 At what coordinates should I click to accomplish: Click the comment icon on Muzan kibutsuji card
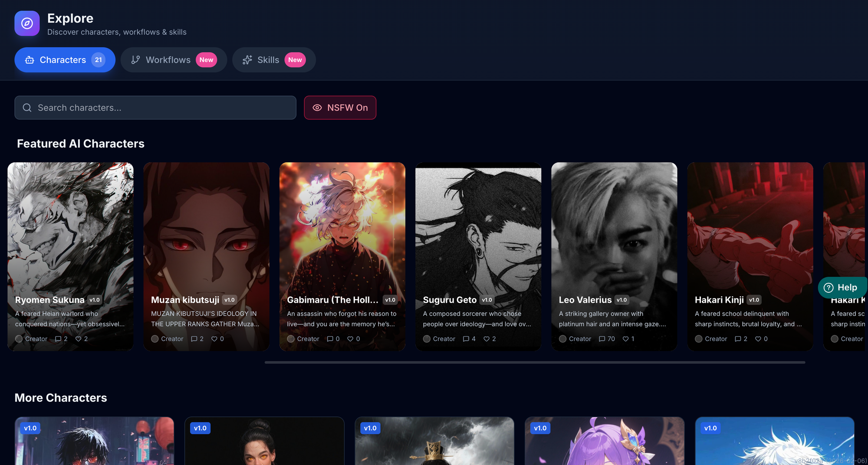(x=194, y=339)
